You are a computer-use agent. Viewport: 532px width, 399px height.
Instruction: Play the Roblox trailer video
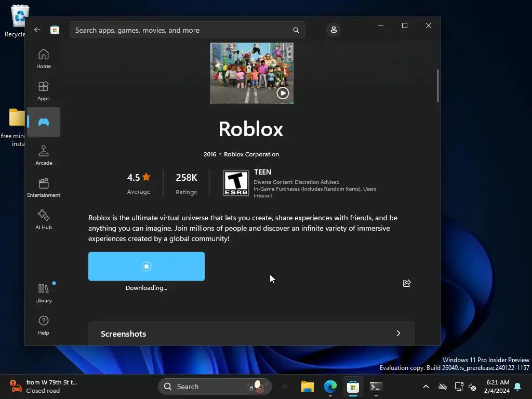[283, 93]
